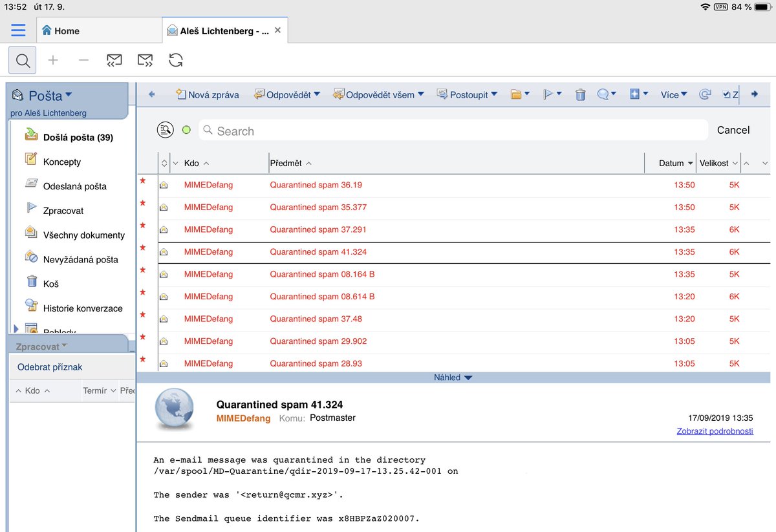Collapse the Náhled preview pane

pyautogui.click(x=453, y=378)
